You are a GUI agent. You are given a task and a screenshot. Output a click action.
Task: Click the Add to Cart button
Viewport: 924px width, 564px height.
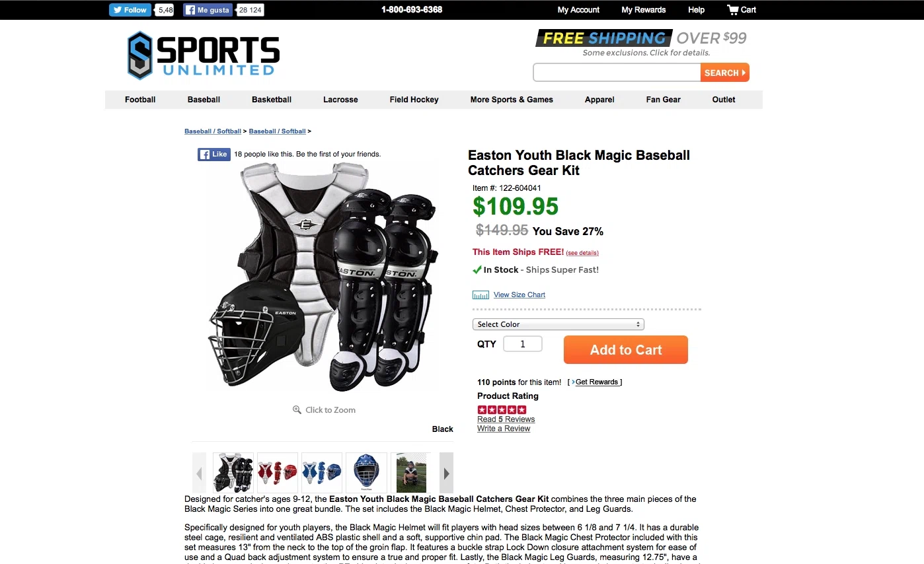(x=626, y=350)
